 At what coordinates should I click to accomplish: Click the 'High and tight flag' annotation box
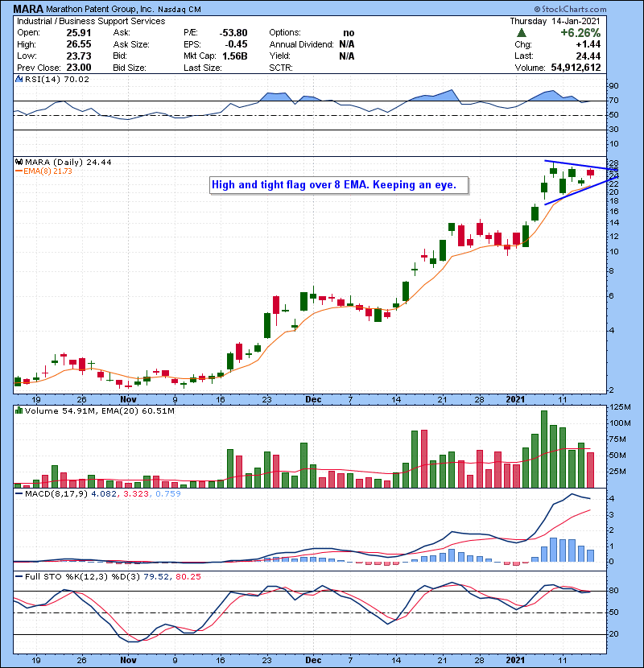[x=339, y=185]
